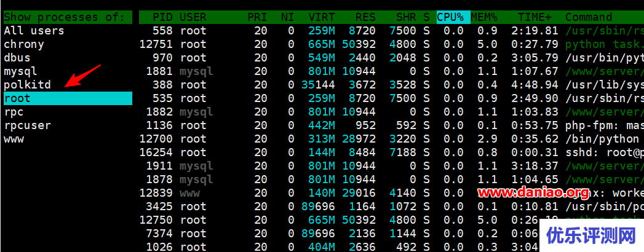The width and height of the screenshot is (644, 252).
Task: Choose www in the Show processes of list
Action: 14,139
